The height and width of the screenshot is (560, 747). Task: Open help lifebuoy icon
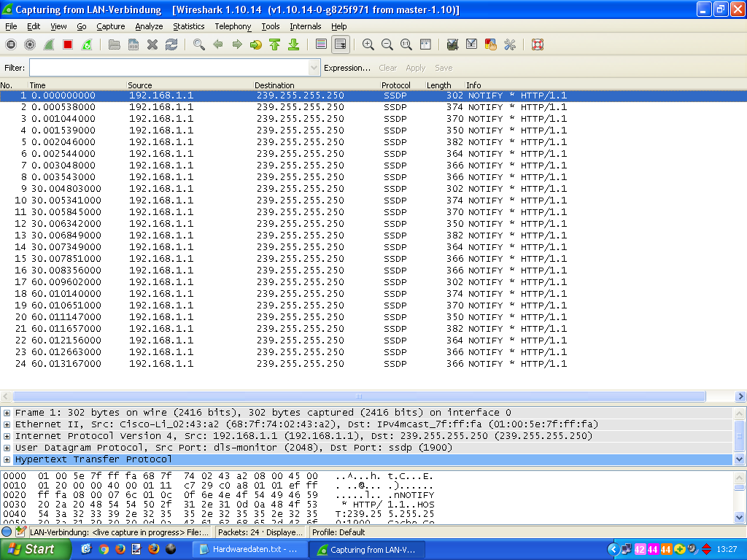click(538, 44)
